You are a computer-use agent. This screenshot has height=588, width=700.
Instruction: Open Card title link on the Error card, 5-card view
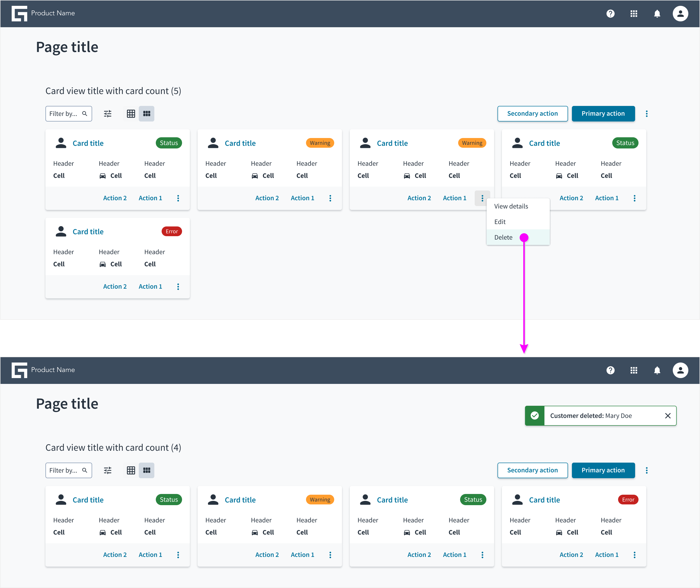[x=88, y=232]
